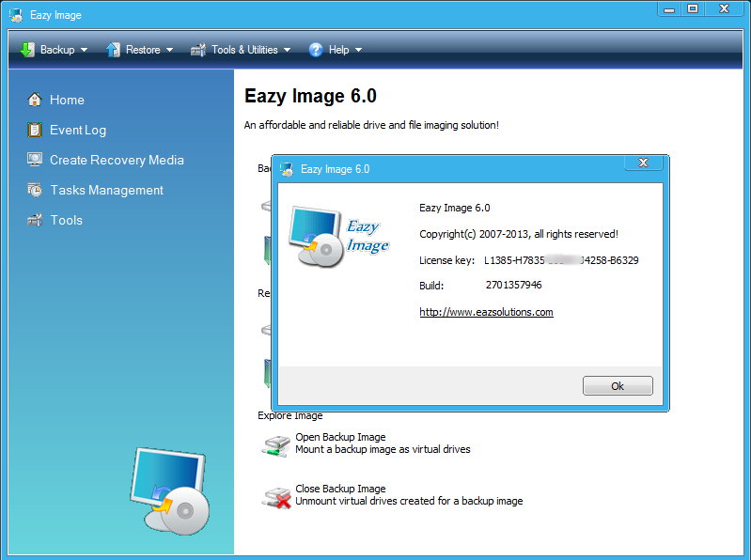The height and width of the screenshot is (560, 751).
Task: Open Tasks Management in the sidebar
Action: point(107,190)
